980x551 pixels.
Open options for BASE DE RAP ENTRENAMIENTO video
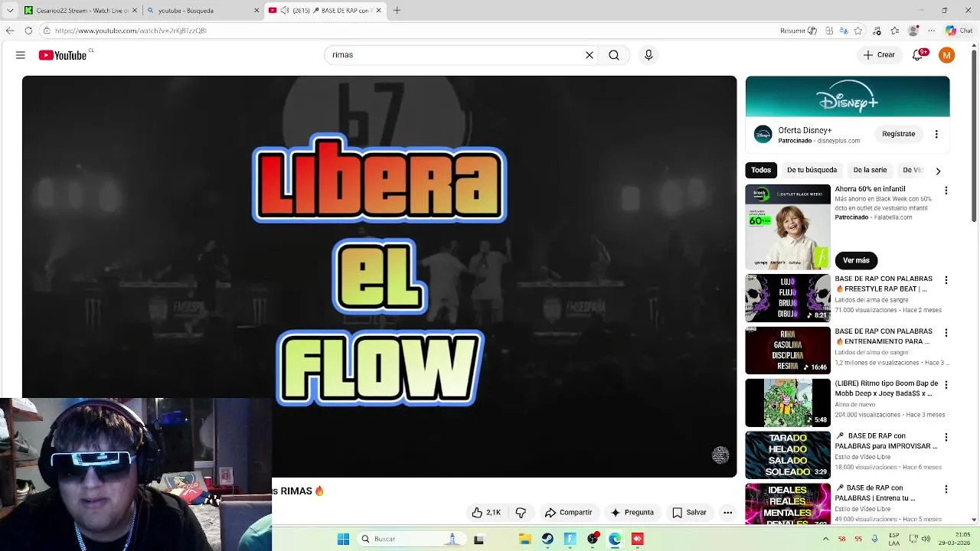point(946,333)
